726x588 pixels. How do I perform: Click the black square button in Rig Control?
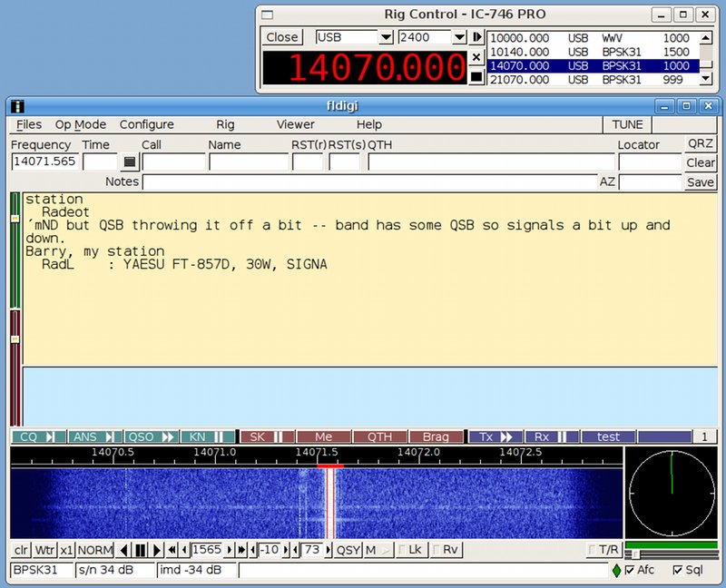[476, 77]
